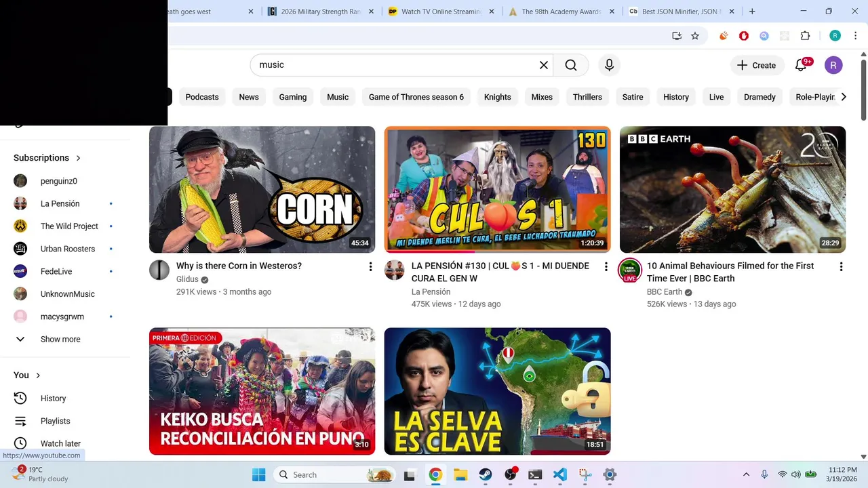Bookmark this page with the star
The width and height of the screenshot is (868, 488).
(695, 36)
